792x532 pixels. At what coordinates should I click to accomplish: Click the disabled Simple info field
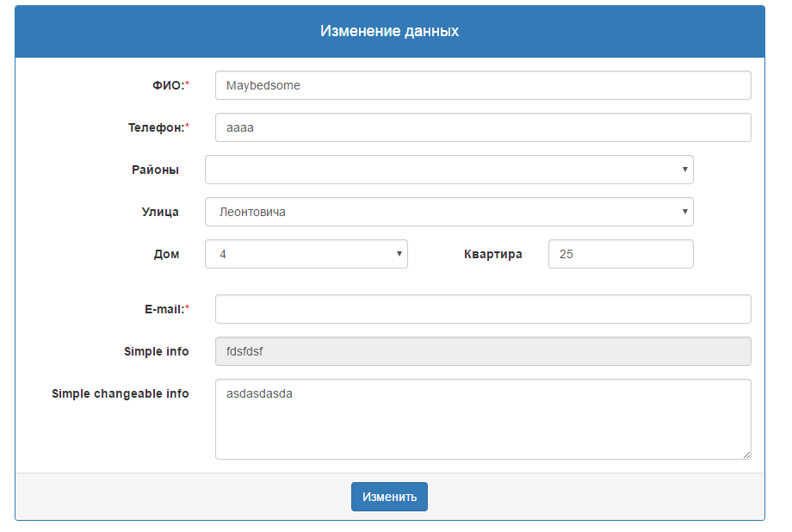(x=483, y=351)
